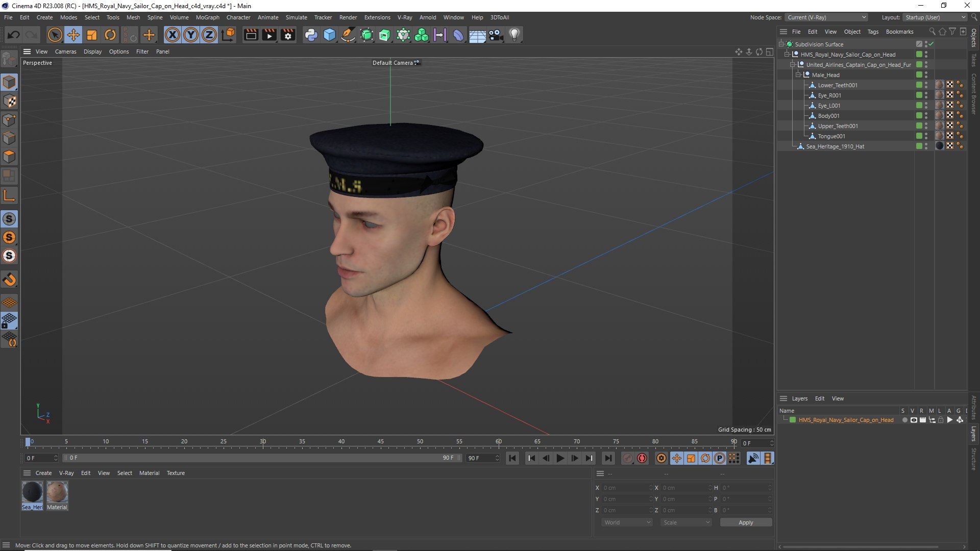The image size is (980, 551).
Task: Click the Camera object icon
Action: [496, 35]
